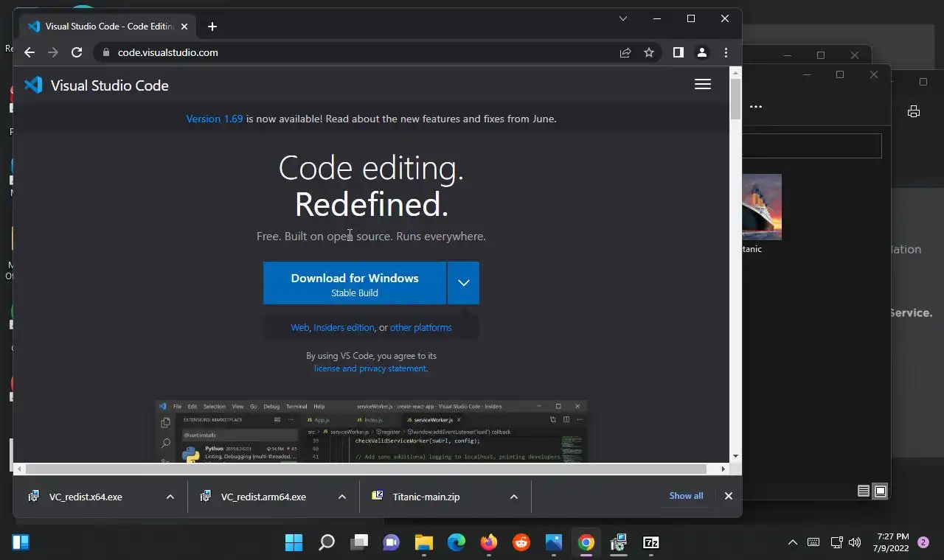Open Task View on taskbar
Screen dimensions: 944x560
(x=359, y=543)
